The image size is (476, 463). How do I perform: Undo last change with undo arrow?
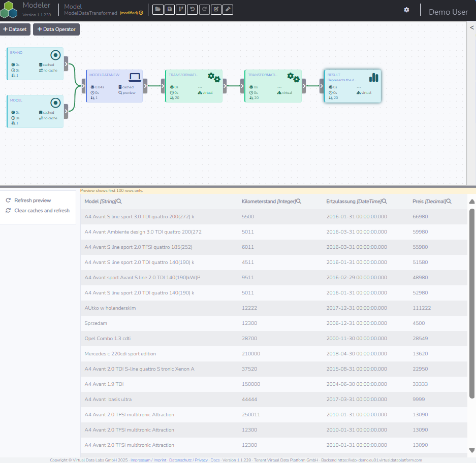pyautogui.click(x=193, y=10)
